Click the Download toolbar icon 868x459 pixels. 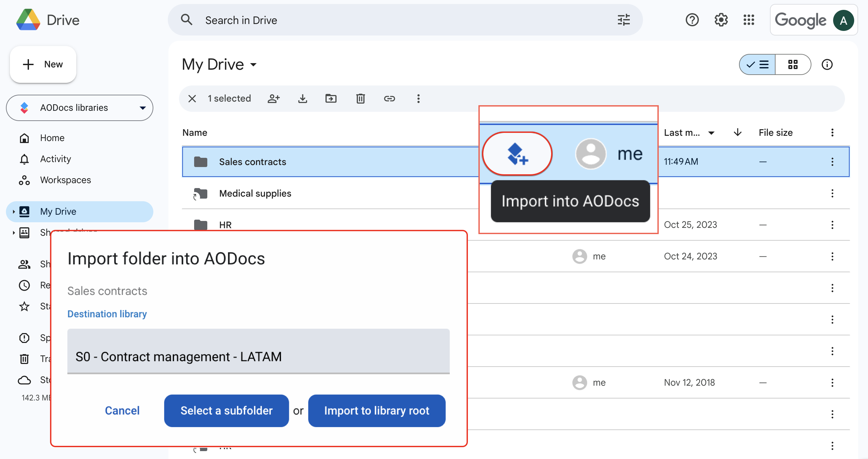point(303,99)
